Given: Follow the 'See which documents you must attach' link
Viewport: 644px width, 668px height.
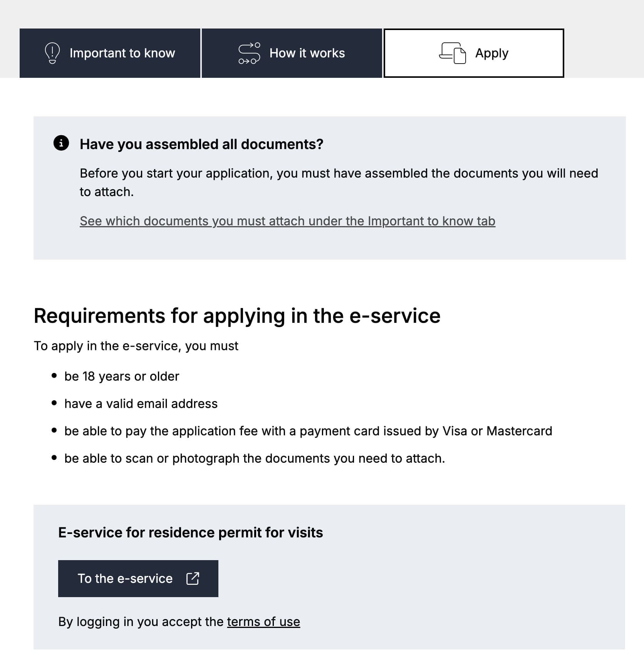Looking at the screenshot, I should pyautogui.click(x=287, y=221).
